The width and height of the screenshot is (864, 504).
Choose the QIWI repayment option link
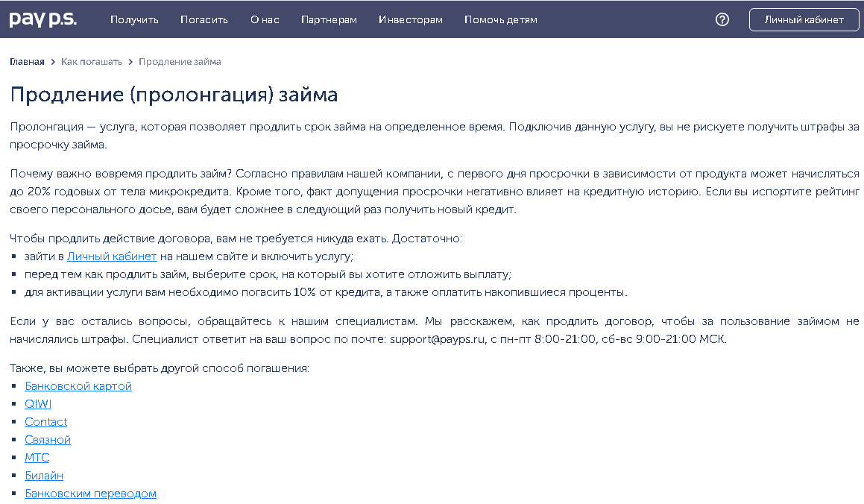tap(38, 404)
